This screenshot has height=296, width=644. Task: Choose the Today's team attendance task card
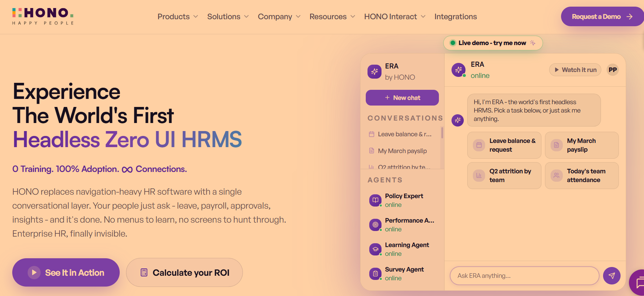click(x=582, y=175)
